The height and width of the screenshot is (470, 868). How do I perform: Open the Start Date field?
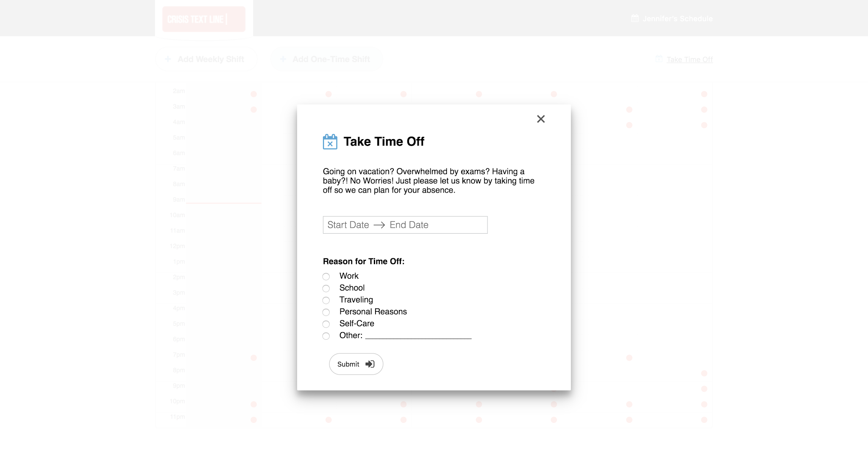(x=348, y=225)
